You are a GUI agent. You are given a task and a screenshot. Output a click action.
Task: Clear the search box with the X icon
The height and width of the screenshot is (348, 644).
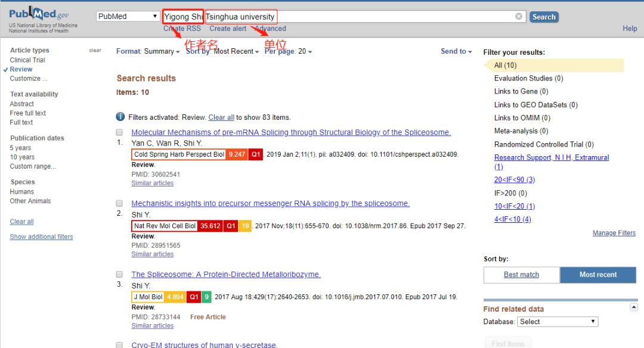519,17
